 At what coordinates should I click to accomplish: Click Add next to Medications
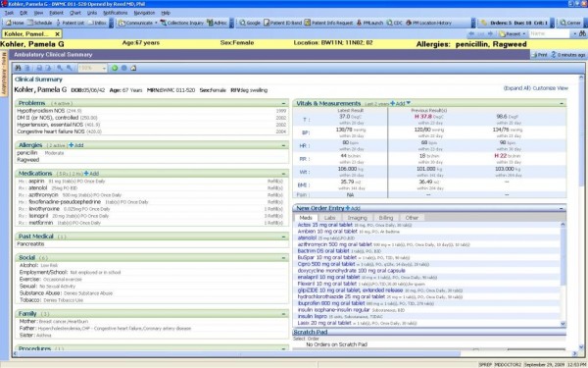[x=91, y=174]
